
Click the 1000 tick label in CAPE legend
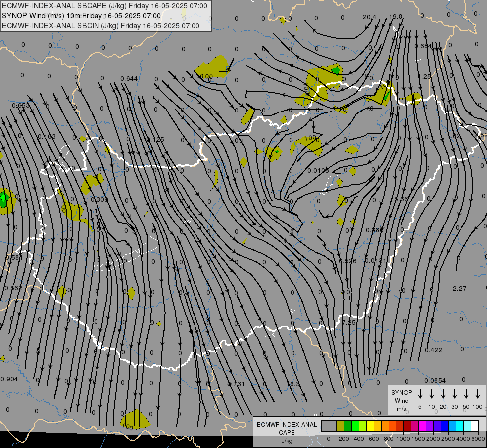(x=403, y=439)
